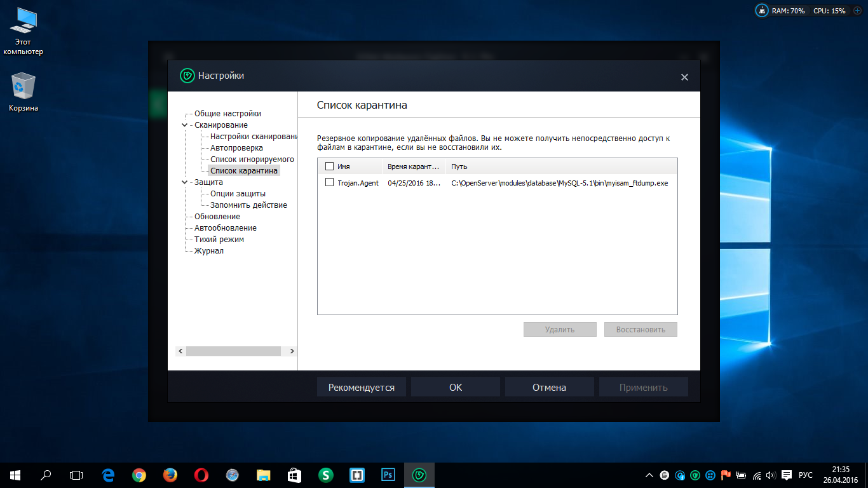
Task: Click the Рекомендуется button
Action: (361, 388)
